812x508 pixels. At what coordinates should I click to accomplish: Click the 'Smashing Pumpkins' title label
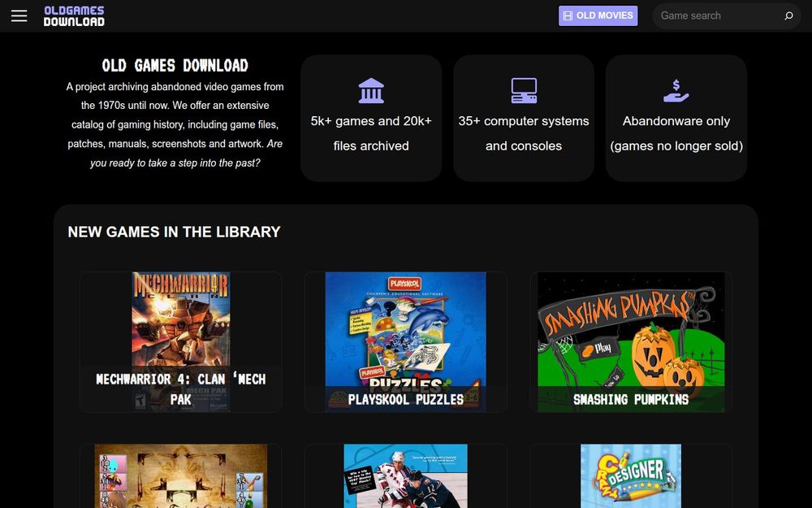631,399
